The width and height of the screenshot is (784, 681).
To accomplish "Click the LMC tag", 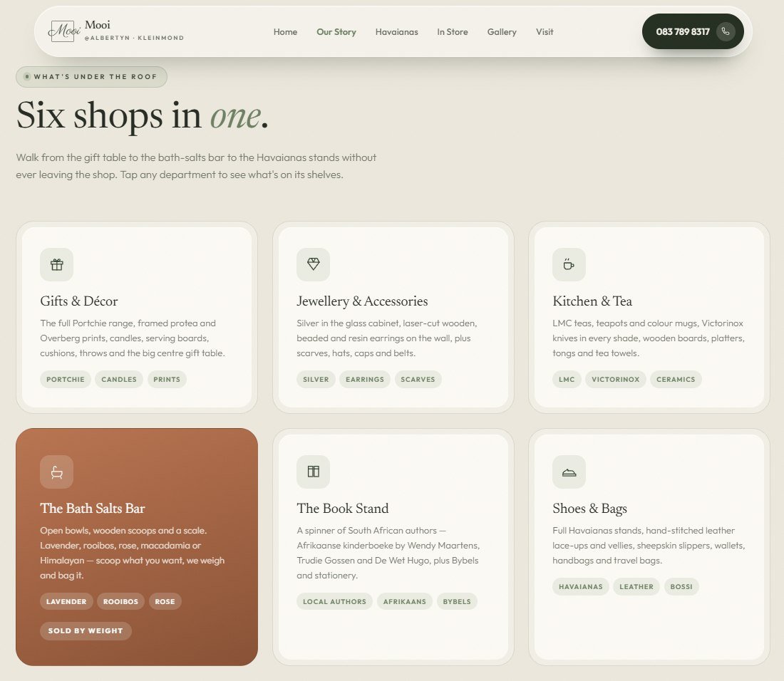I will tap(567, 379).
